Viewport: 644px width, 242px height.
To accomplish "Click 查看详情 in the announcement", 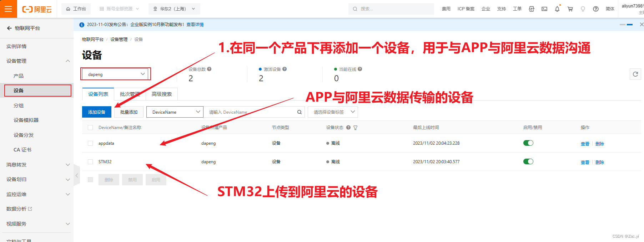I will tap(195, 25).
